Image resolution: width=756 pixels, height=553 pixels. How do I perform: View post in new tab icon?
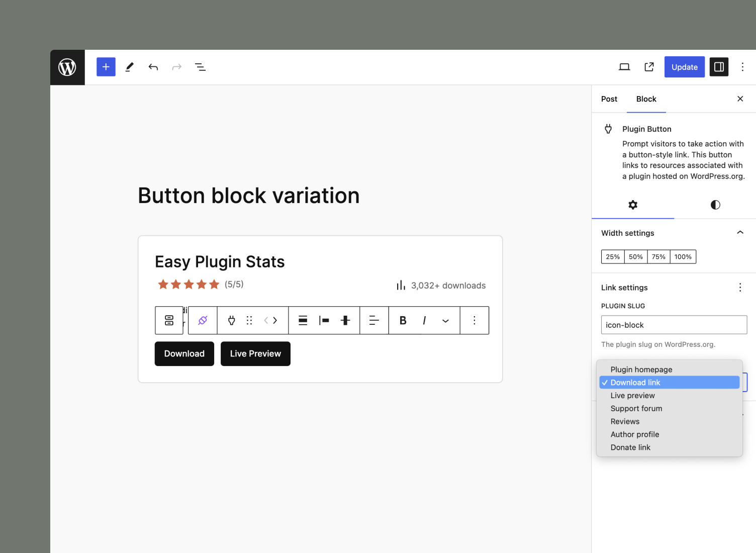click(649, 67)
